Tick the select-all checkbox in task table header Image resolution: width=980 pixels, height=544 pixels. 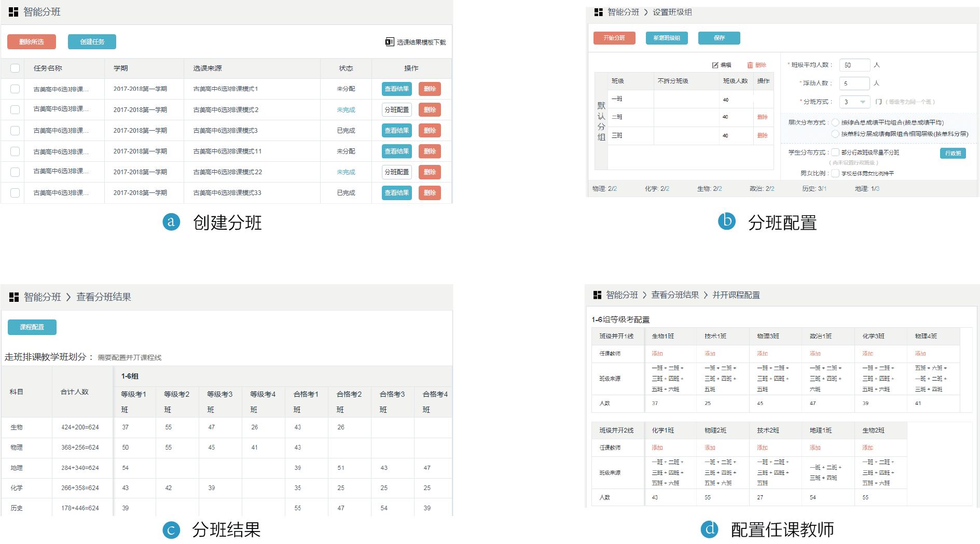pyautogui.click(x=15, y=68)
